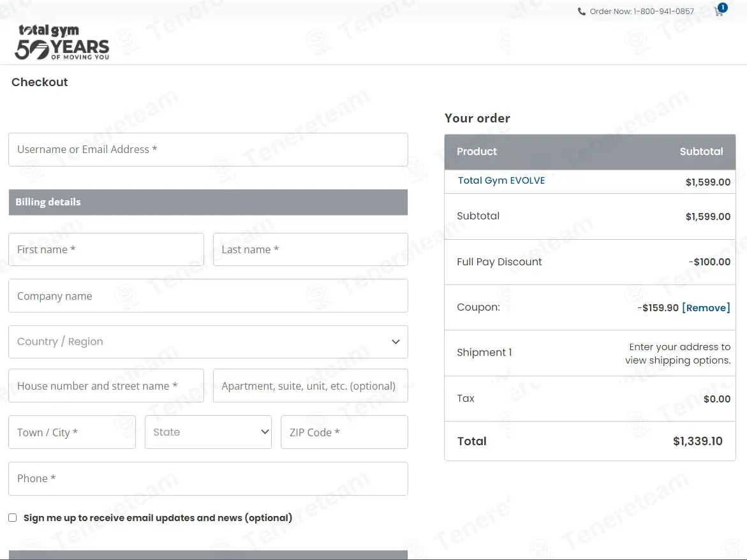Image resolution: width=747 pixels, height=560 pixels.
Task: Click into the ZIP Code field
Action: [x=344, y=432]
